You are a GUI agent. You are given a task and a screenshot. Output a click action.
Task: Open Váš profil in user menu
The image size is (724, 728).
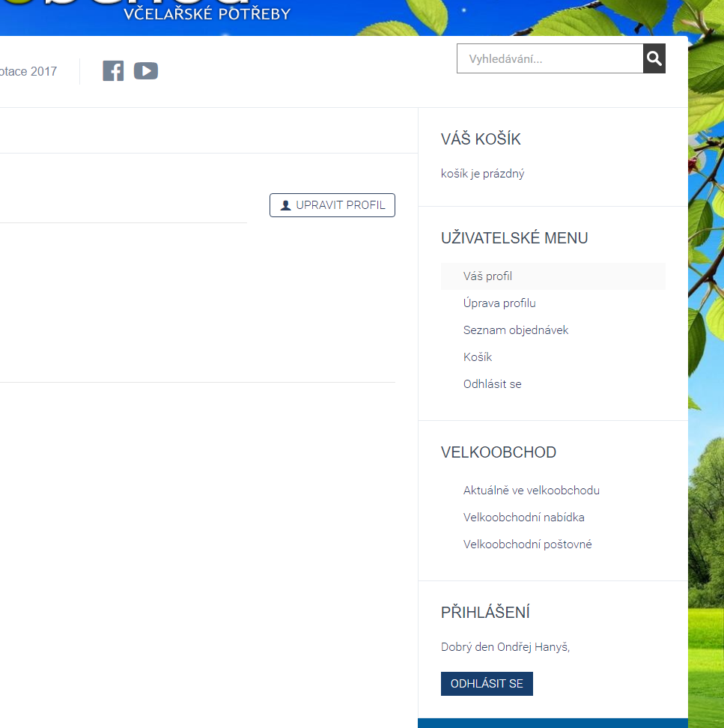553,276
